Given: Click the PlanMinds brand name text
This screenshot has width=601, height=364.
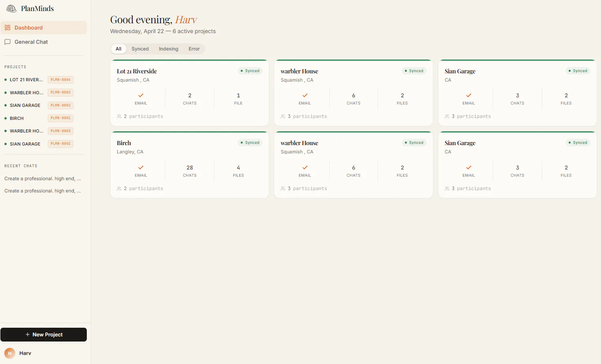Looking at the screenshot, I should coord(37,9).
